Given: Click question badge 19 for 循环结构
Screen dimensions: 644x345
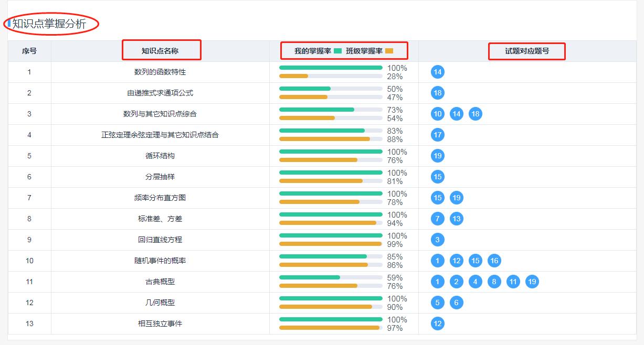Looking at the screenshot, I should coord(437,155).
